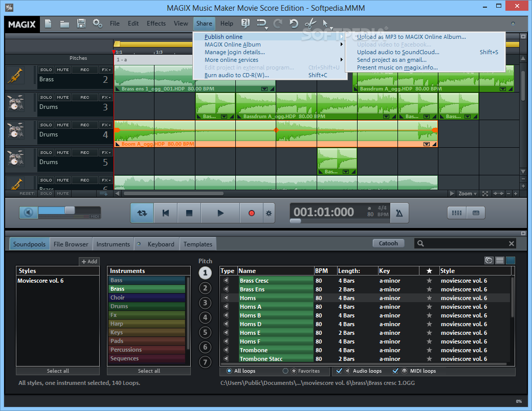The width and height of the screenshot is (532, 411).
Task: Open settings gear icon in toolbar
Action: click(97, 24)
